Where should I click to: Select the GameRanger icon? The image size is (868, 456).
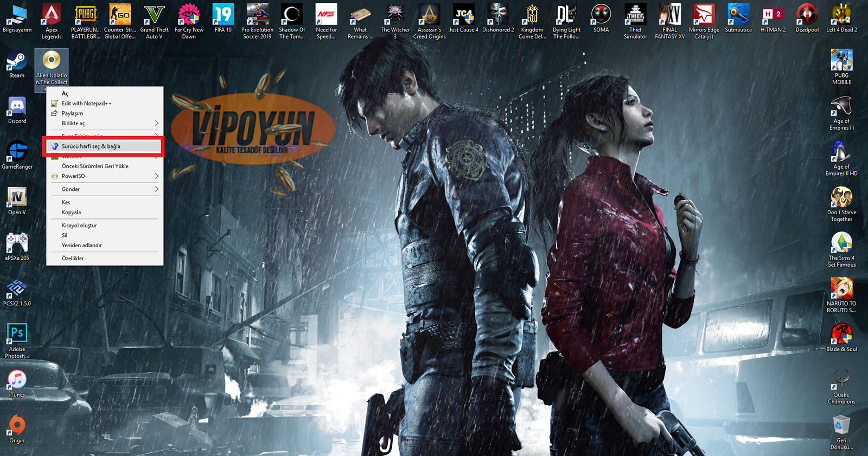coord(17,156)
